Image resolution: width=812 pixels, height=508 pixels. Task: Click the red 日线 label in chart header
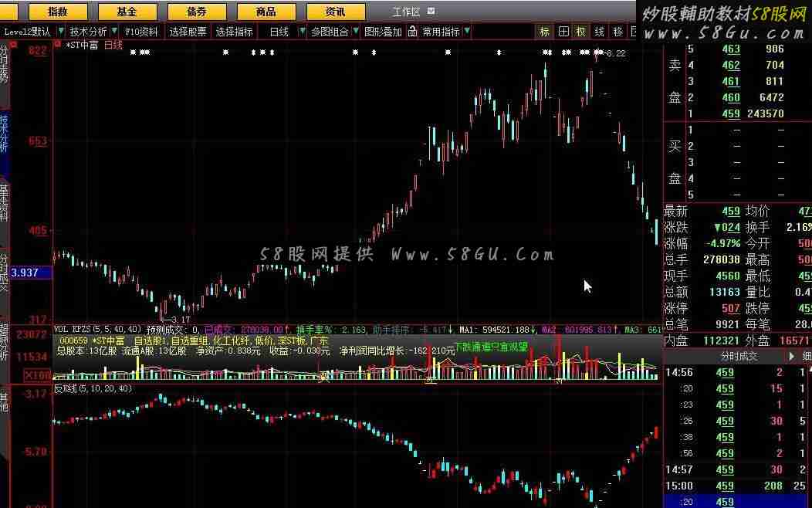113,46
